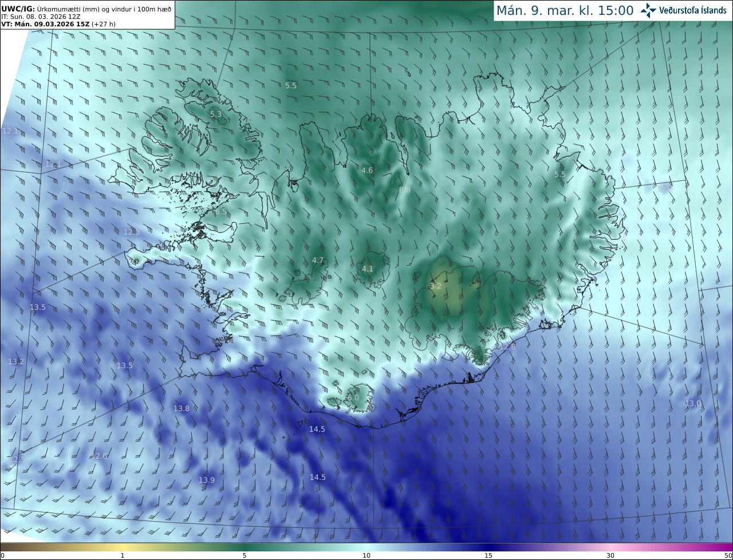Click the 'UWC/IG: Úrkomumætti (mm)' title line

point(86,8)
